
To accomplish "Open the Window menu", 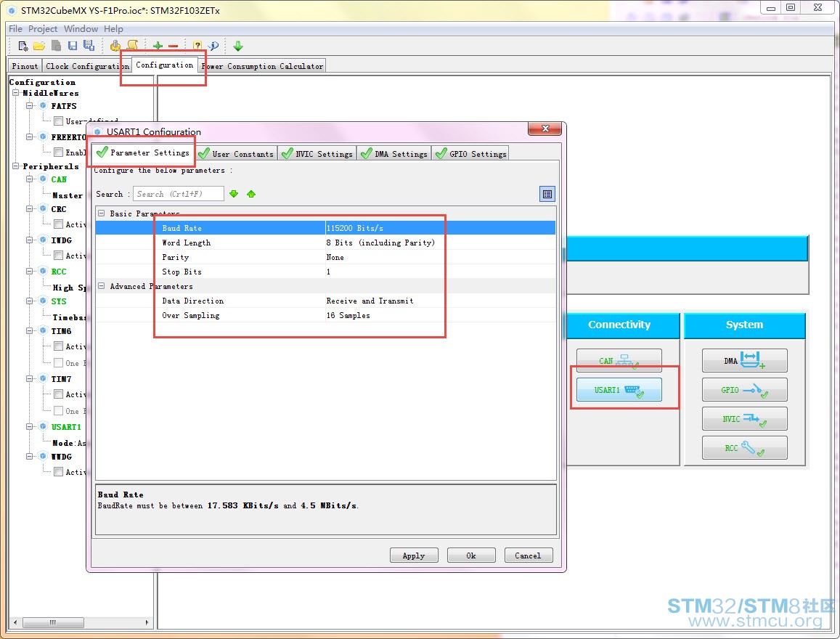I will [81, 28].
